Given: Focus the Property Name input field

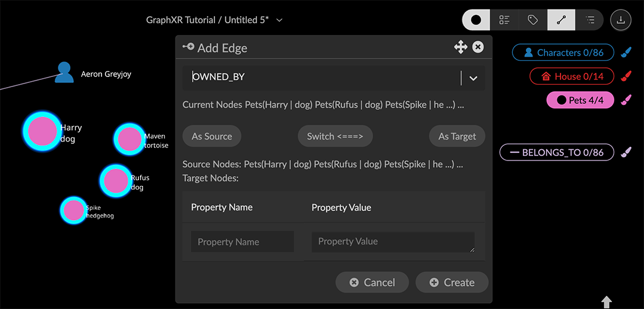Looking at the screenshot, I should pos(243,242).
